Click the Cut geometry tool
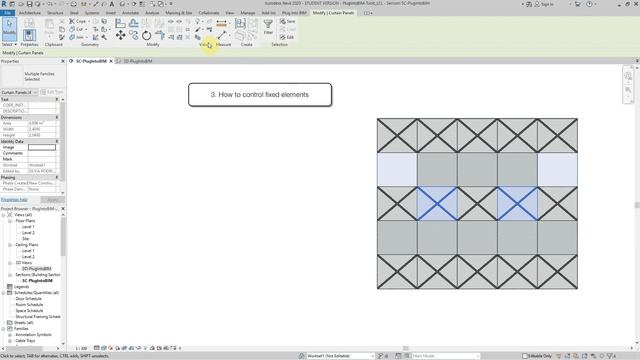This screenshot has height=360, width=640. (76, 29)
